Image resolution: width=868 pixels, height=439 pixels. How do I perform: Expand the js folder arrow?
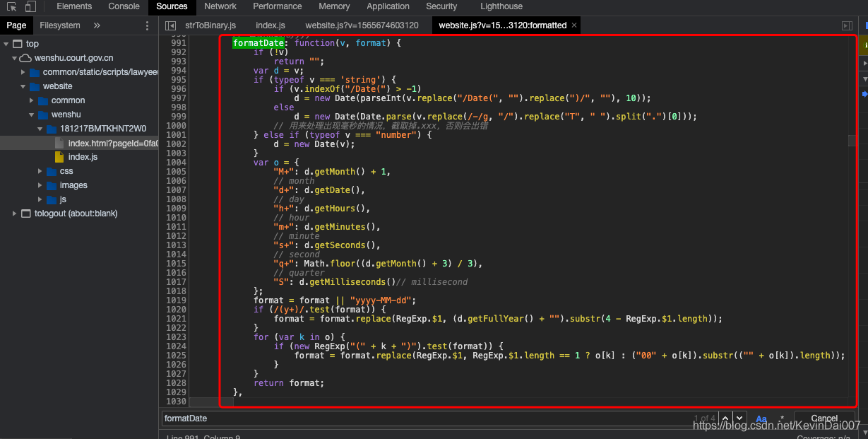tap(40, 199)
